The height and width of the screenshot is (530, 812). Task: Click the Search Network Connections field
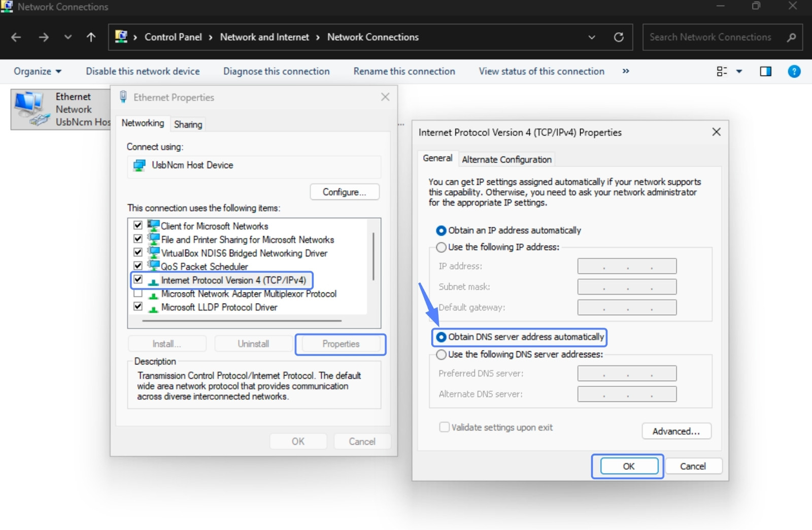710,37
